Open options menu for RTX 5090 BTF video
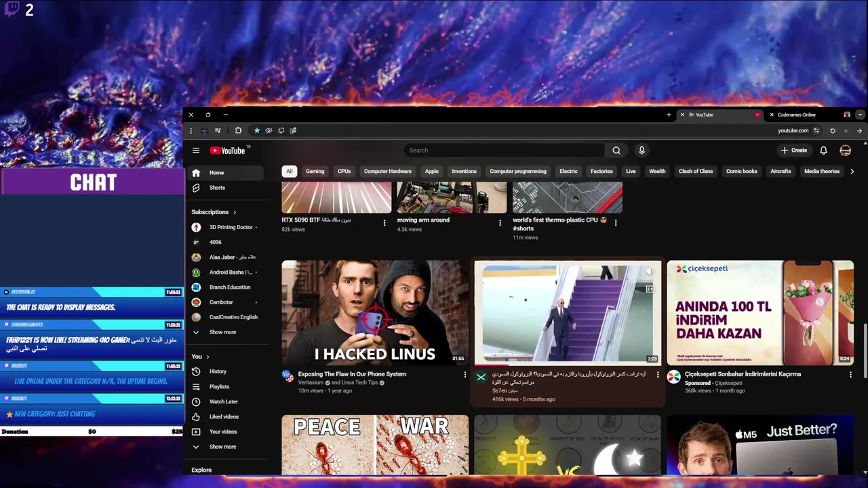The image size is (868, 488). [x=384, y=222]
